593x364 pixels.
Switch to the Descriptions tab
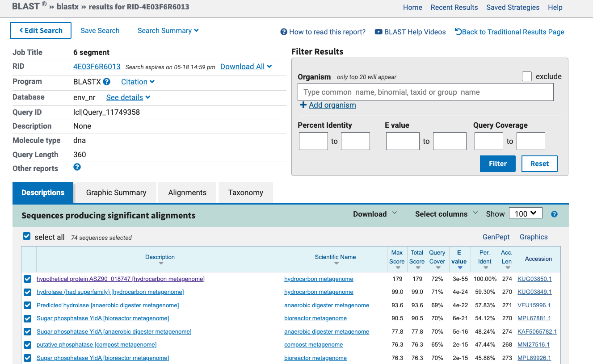(x=43, y=192)
